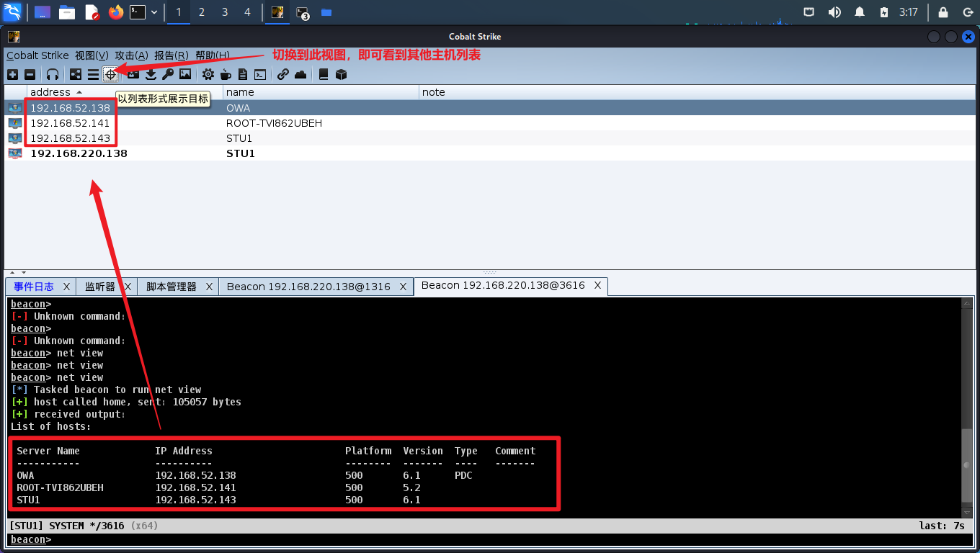
Task: Click the lock screen icon
Action: pyautogui.click(x=943, y=12)
